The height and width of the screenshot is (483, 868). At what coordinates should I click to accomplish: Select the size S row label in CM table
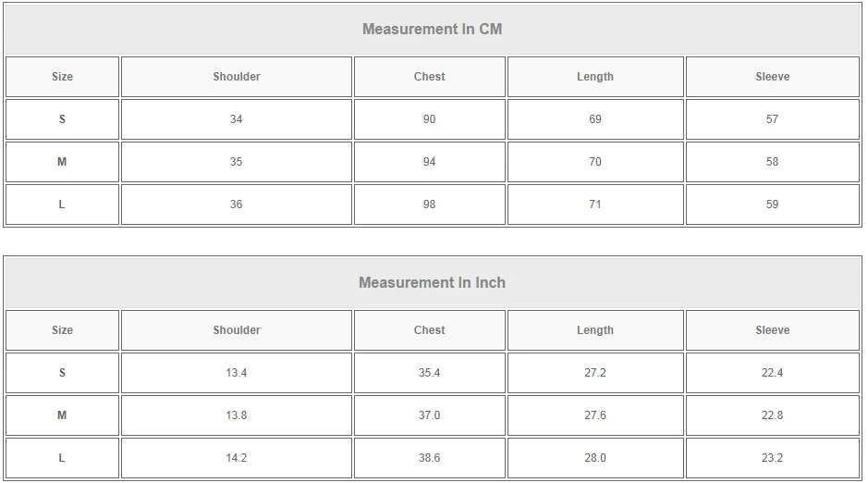pos(62,119)
